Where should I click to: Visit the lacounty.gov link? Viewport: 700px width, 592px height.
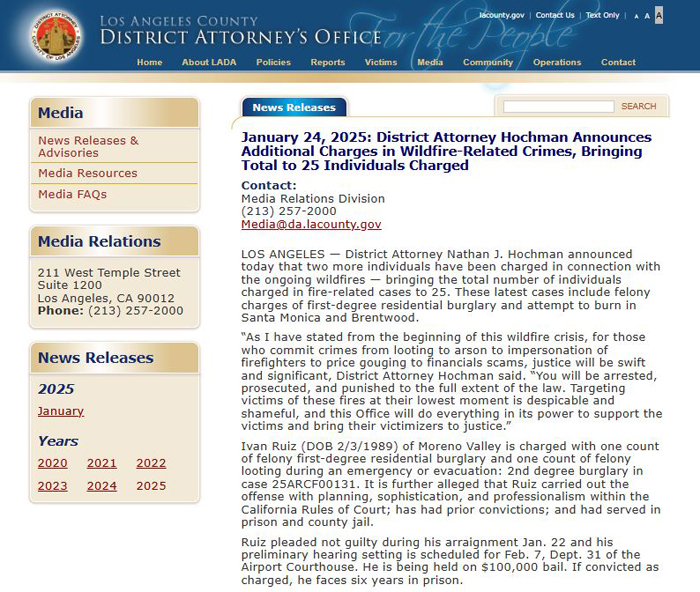pos(502,15)
